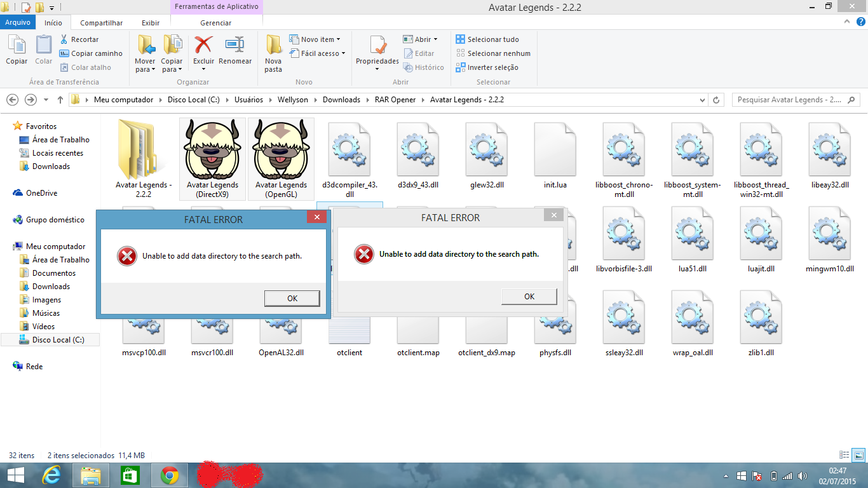This screenshot has height=488, width=868.
Task: Select Recortar in the ribbon
Action: click(x=79, y=39)
